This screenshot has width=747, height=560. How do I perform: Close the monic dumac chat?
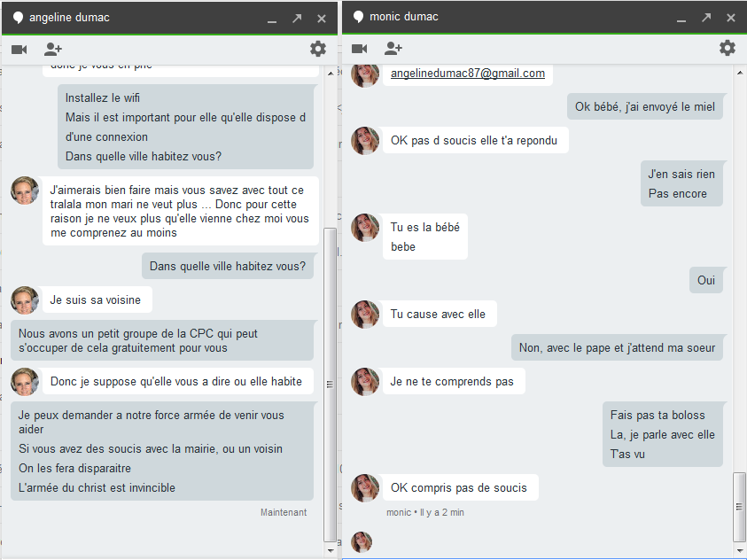click(731, 18)
